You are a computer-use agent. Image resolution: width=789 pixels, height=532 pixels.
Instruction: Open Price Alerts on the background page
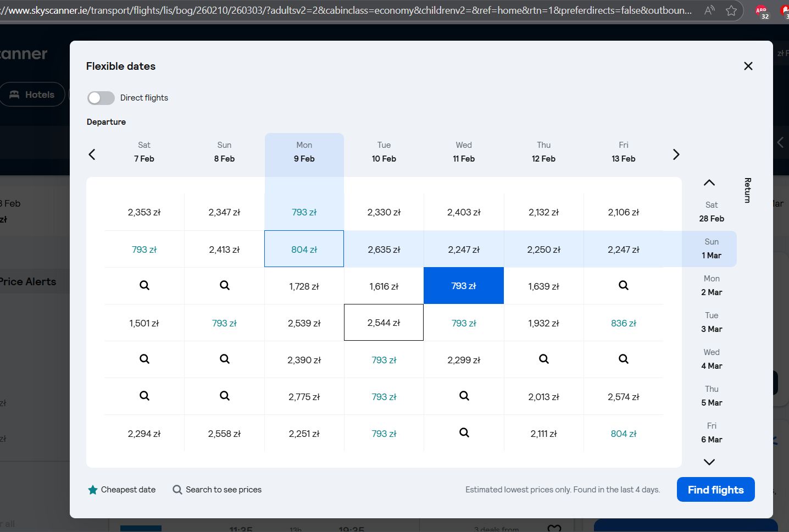click(28, 281)
